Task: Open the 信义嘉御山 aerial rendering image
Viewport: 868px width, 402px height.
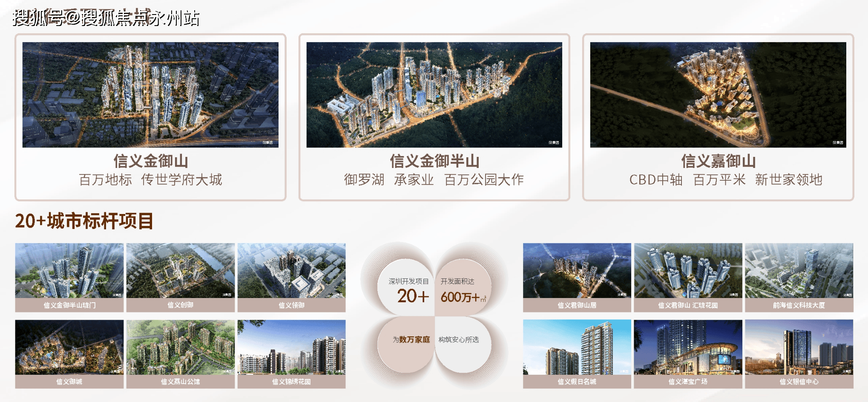Action: point(718,95)
